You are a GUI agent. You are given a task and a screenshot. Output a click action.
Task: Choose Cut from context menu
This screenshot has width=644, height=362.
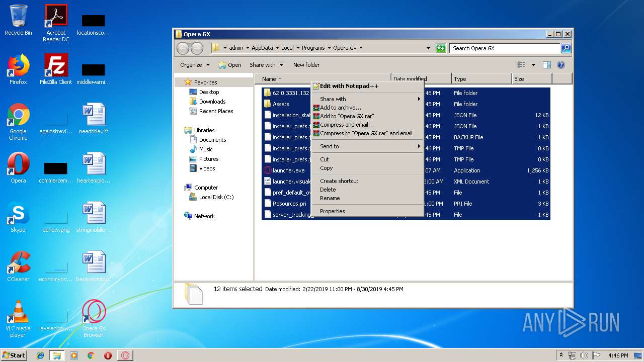coord(366,159)
